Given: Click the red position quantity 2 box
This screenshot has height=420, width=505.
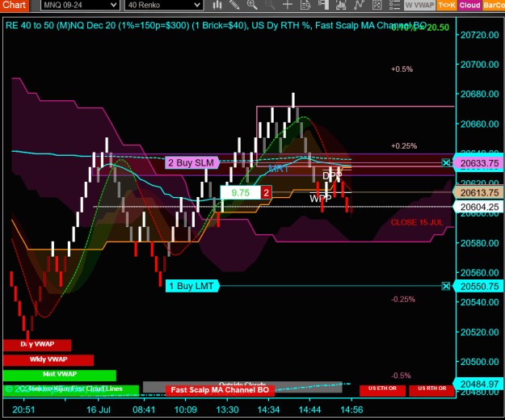Looking at the screenshot, I should [x=266, y=193].
